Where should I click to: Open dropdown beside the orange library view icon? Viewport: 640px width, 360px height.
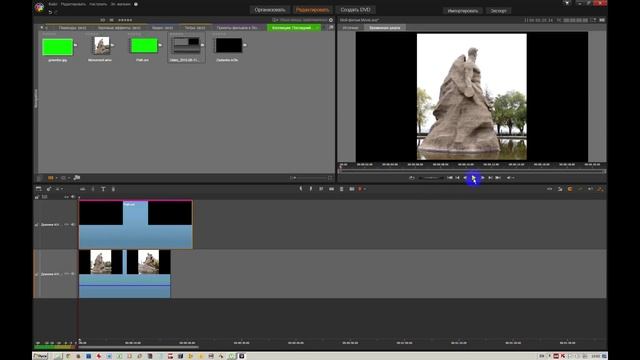tap(56, 178)
